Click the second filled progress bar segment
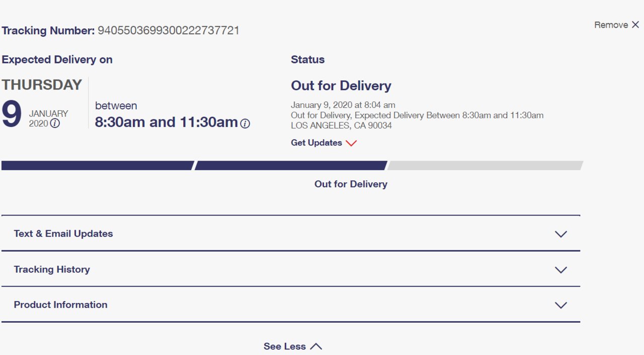The height and width of the screenshot is (355, 644). [x=291, y=165]
